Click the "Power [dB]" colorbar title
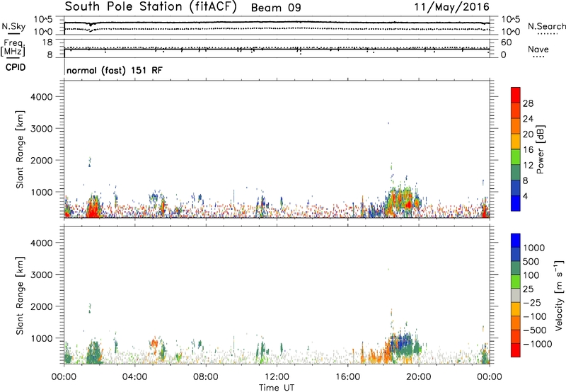The image size is (566, 392). click(541, 149)
